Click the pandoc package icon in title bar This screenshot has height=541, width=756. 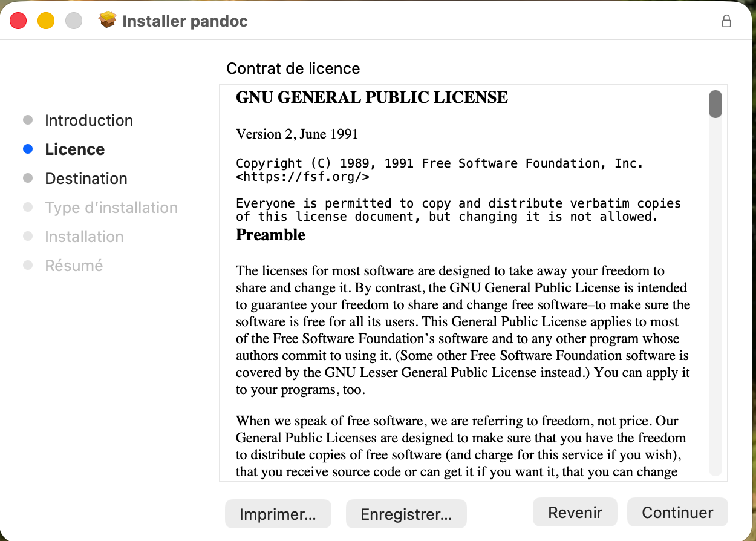click(x=107, y=21)
